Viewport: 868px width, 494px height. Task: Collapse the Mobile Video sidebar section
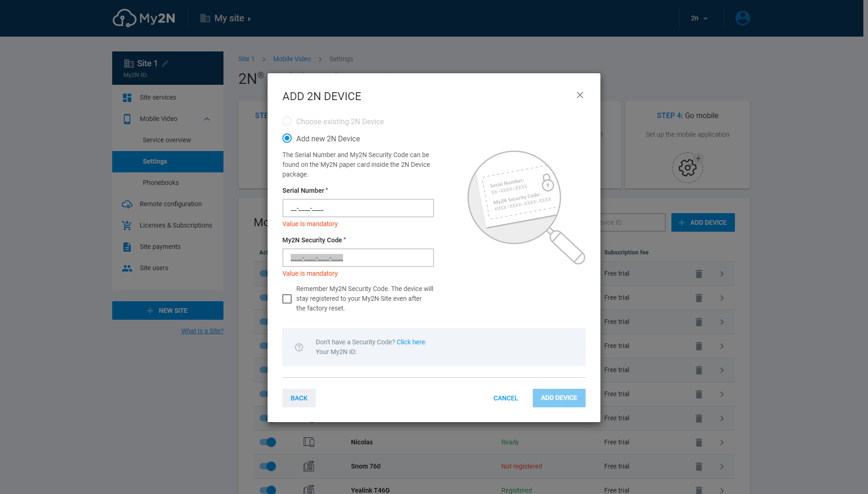pyautogui.click(x=207, y=119)
